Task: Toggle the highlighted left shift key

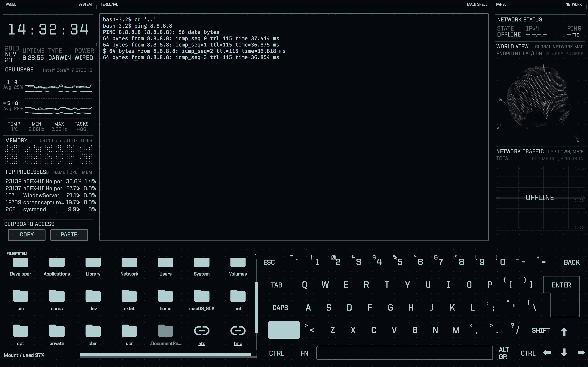Action: click(x=283, y=330)
